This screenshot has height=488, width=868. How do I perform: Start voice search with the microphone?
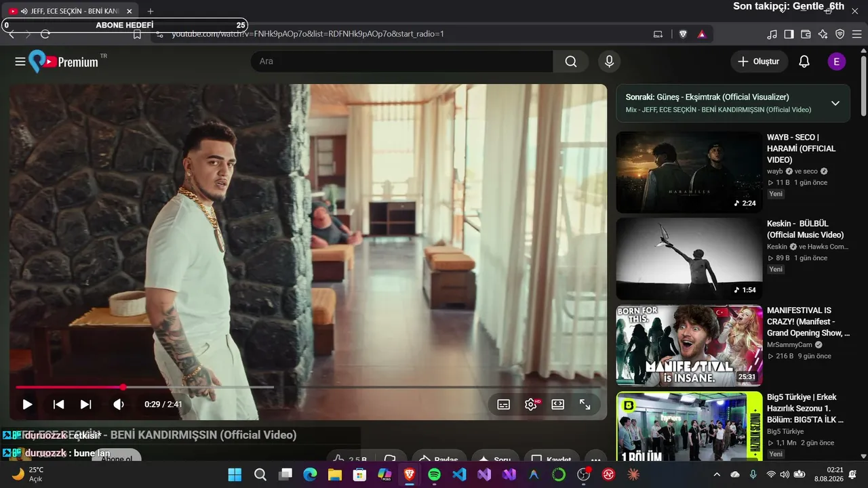pyautogui.click(x=610, y=62)
